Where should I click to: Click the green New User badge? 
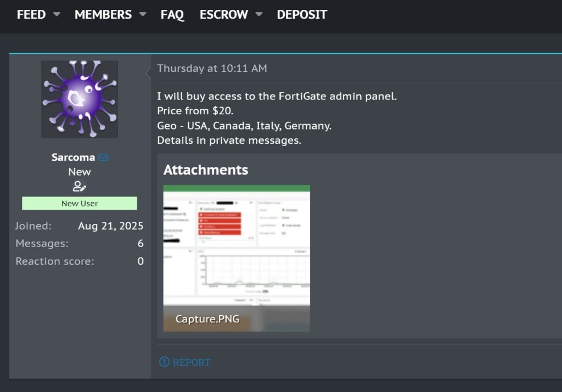pos(80,203)
